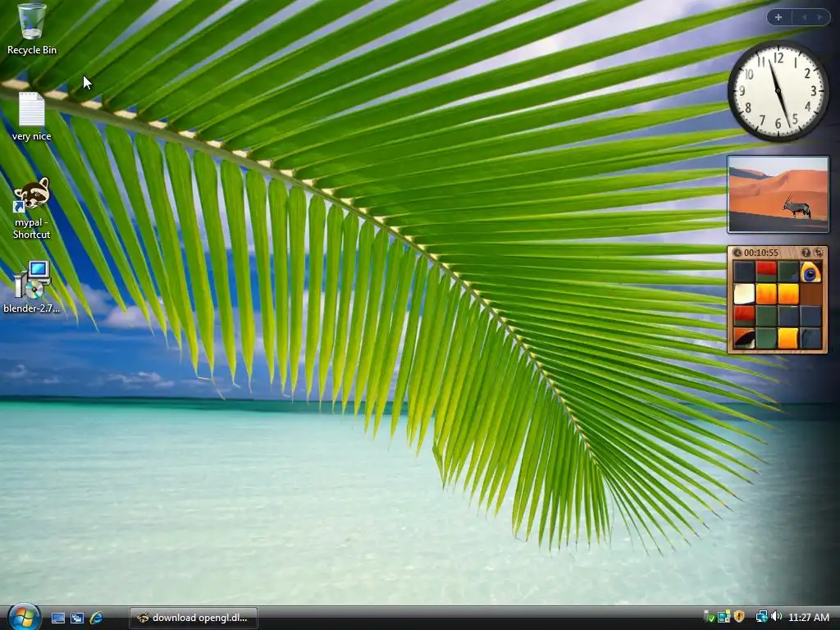Viewport: 840px width, 630px height.
Task: Pause the puzzle timer clock icon
Action: 737,253
